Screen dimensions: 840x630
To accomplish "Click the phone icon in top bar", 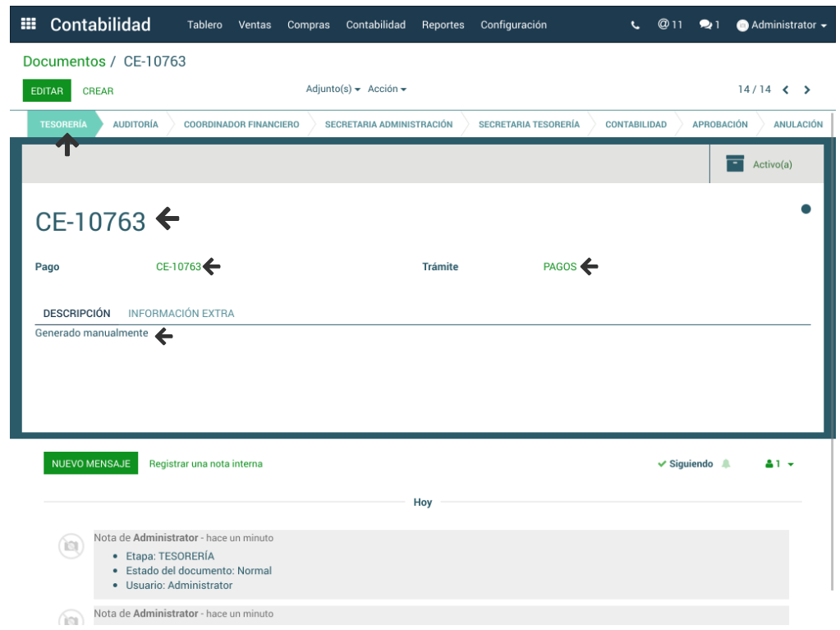I will point(635,25).
